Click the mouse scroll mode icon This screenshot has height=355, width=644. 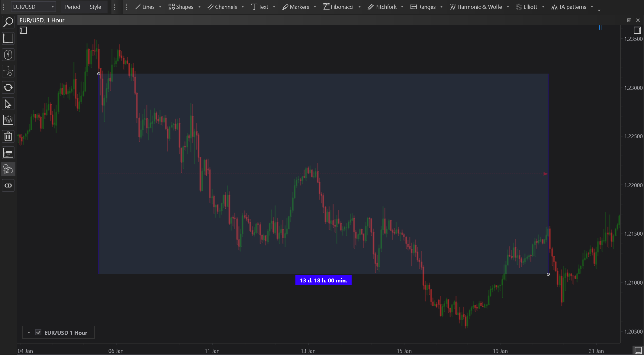8,55
